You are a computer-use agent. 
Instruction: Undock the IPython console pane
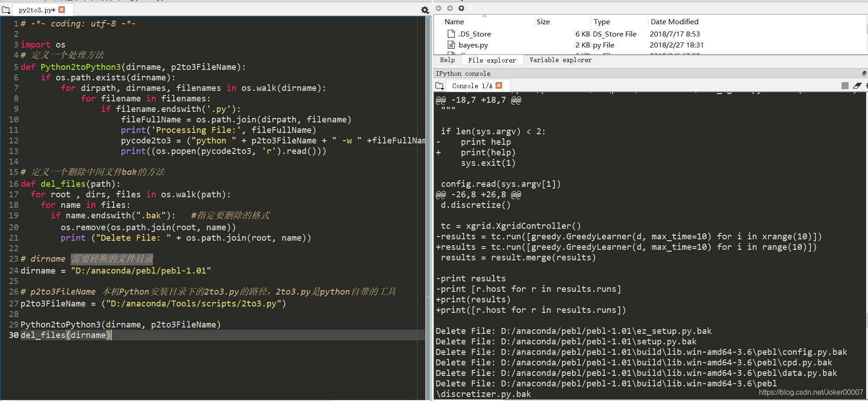tap(864, 73)
